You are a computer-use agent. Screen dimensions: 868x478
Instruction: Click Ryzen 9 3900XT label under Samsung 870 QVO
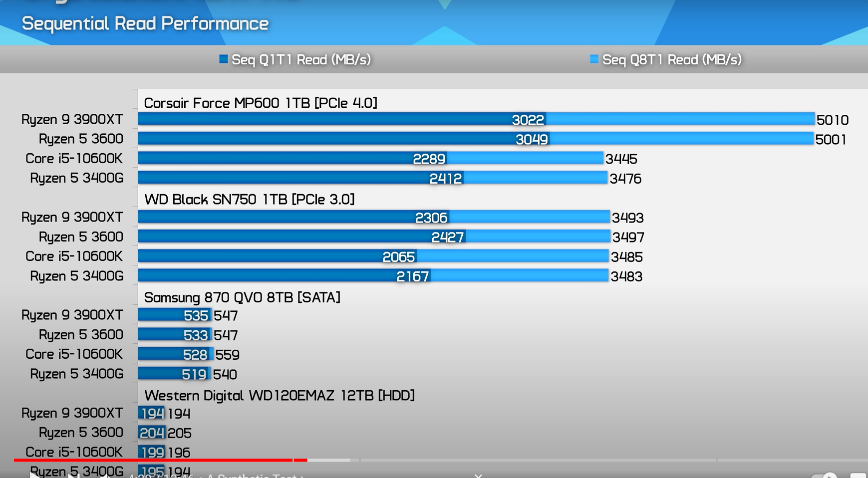(x=72, y=315)
